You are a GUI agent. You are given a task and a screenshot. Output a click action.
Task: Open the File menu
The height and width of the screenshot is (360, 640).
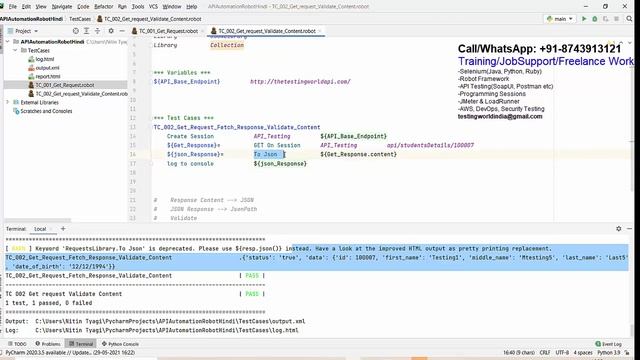click(x=13, y=7)
